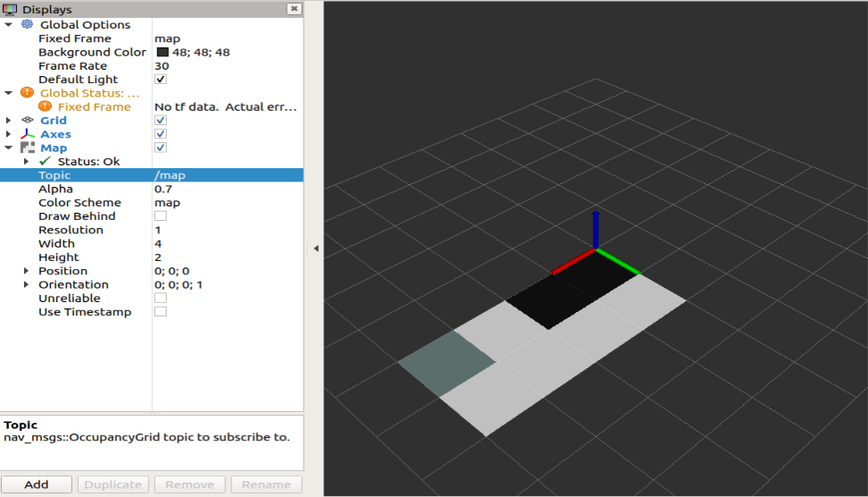Select the Grid tree item label
This screenshot has height=497, width=868.
tap(54, 121)
